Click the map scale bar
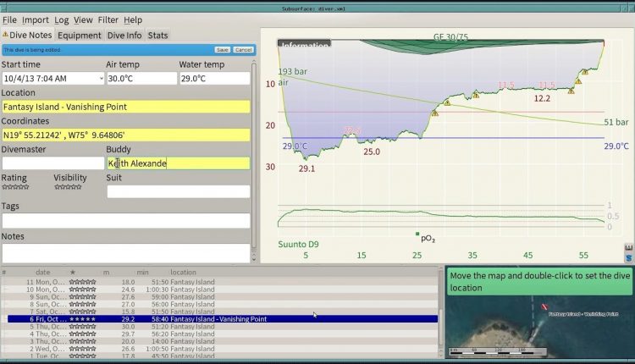635x364 pixels. [x=498, y=351]
